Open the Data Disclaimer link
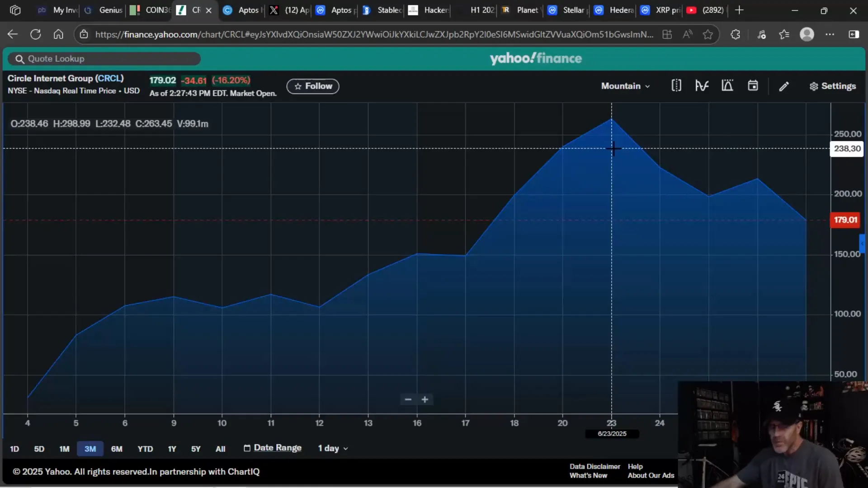The width and height of the screenshot is (868, 488). click(x=594, y=466)
